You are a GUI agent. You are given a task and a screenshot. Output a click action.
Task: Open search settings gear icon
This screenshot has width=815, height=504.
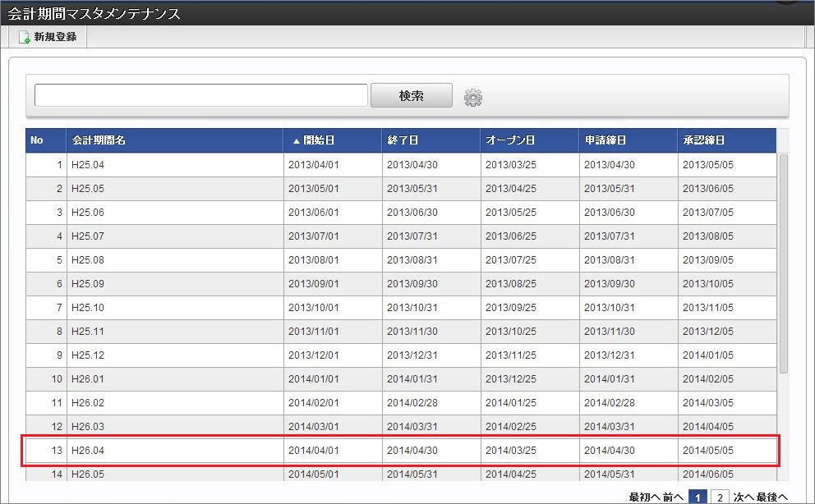point(473,98)
